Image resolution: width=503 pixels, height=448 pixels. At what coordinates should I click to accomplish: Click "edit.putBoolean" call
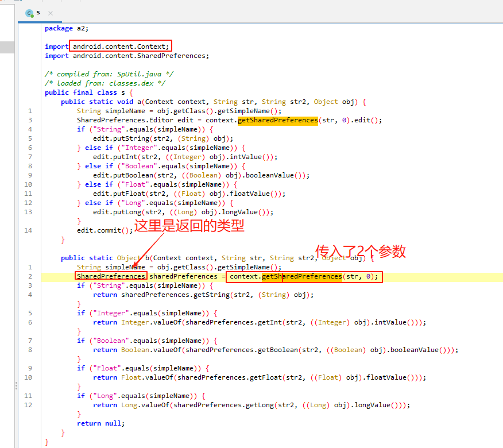tap(123, 175)
